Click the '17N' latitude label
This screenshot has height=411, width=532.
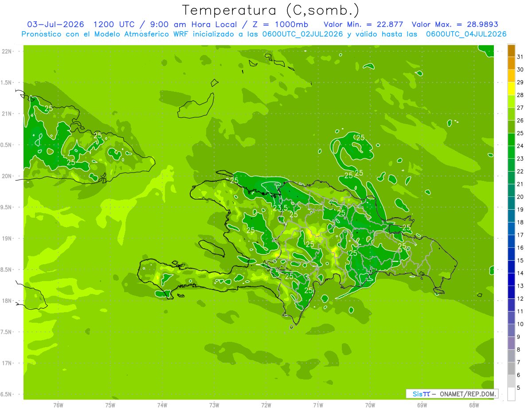6,363
